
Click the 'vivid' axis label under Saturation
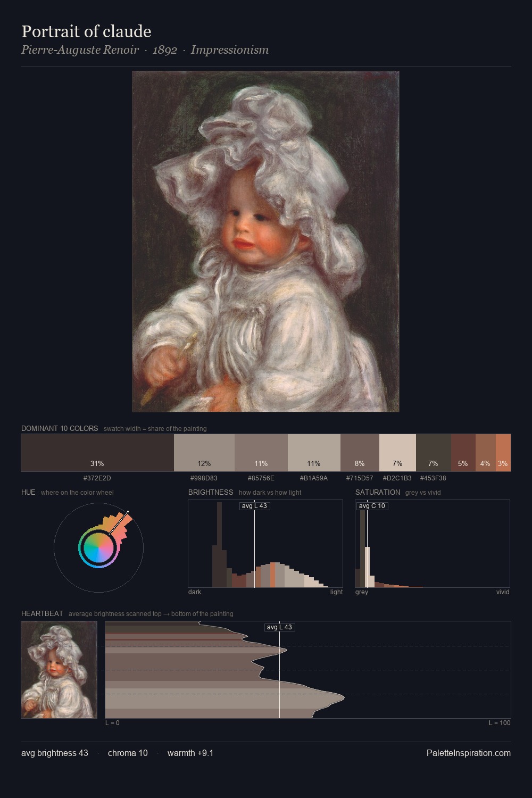coord(503,592)
